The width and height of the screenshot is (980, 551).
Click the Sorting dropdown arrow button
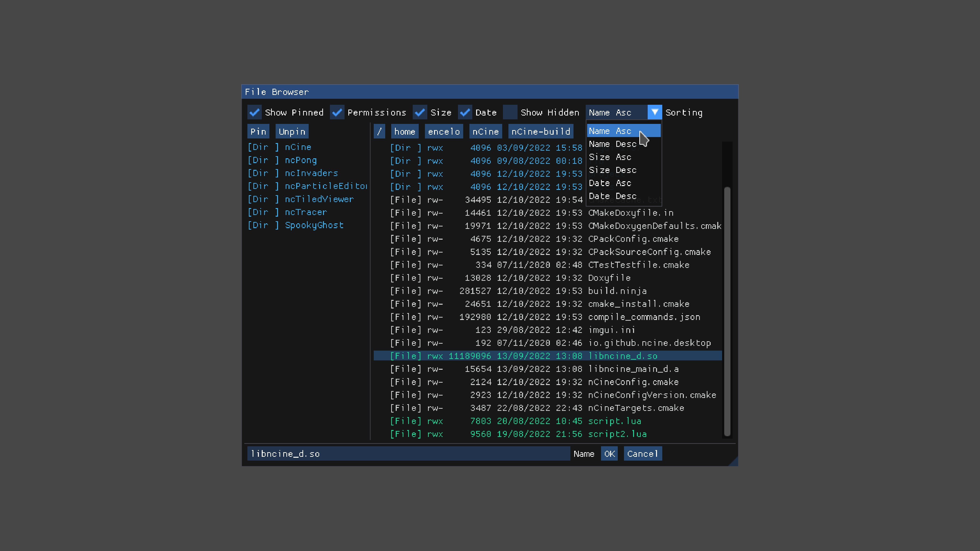(x=654, y=112)
